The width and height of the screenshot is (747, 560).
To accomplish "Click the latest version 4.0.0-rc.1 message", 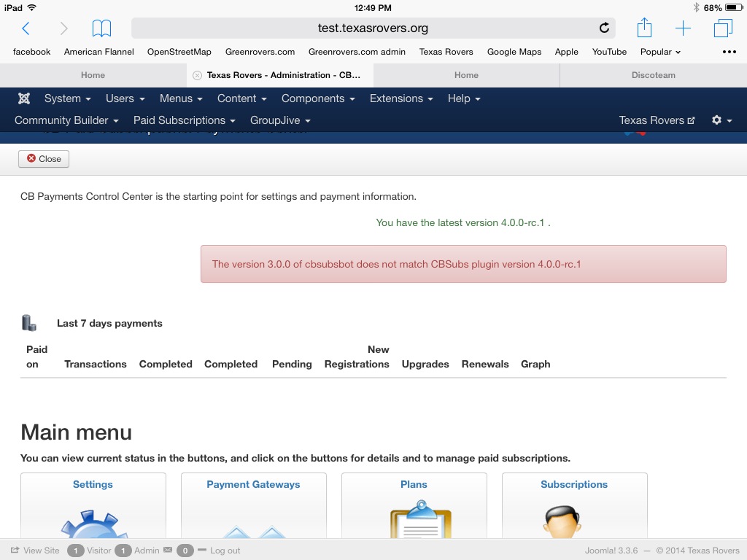I will [x=463, y=223].
